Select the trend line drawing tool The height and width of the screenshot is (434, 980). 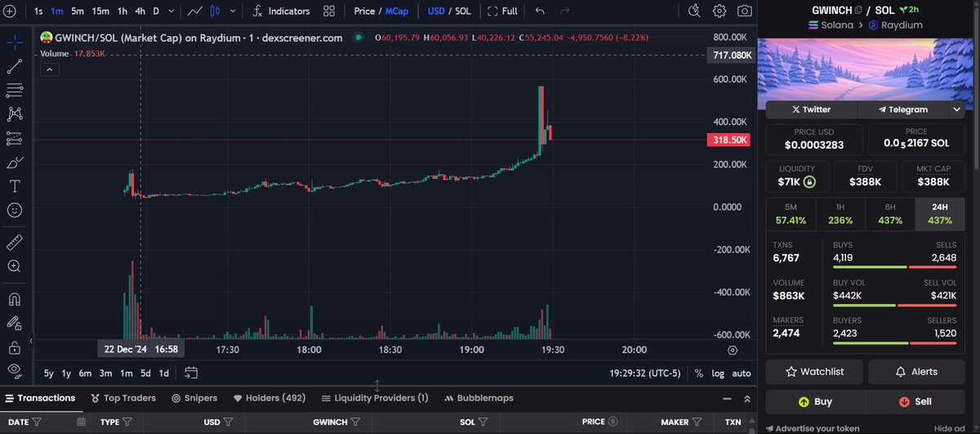coord(14,66)
